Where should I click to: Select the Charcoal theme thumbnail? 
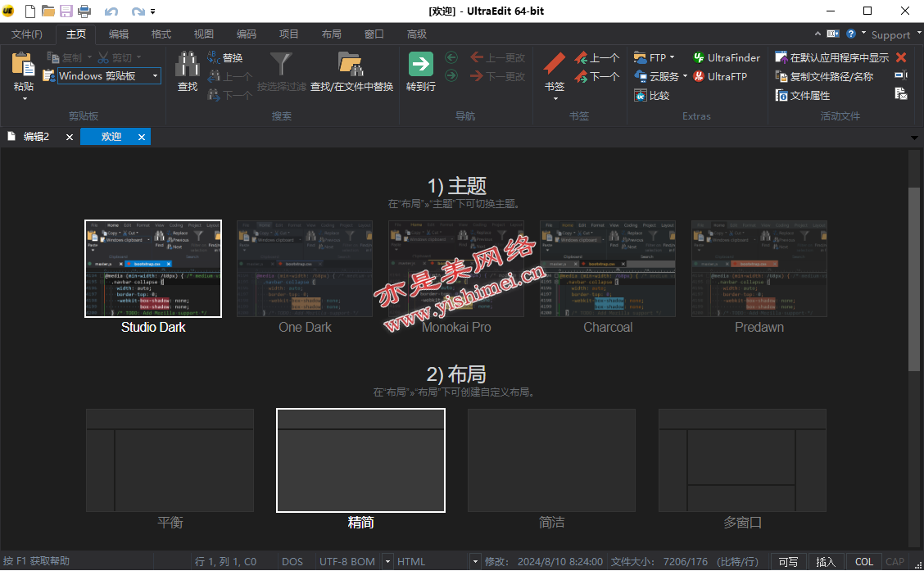tap(608, 269)
